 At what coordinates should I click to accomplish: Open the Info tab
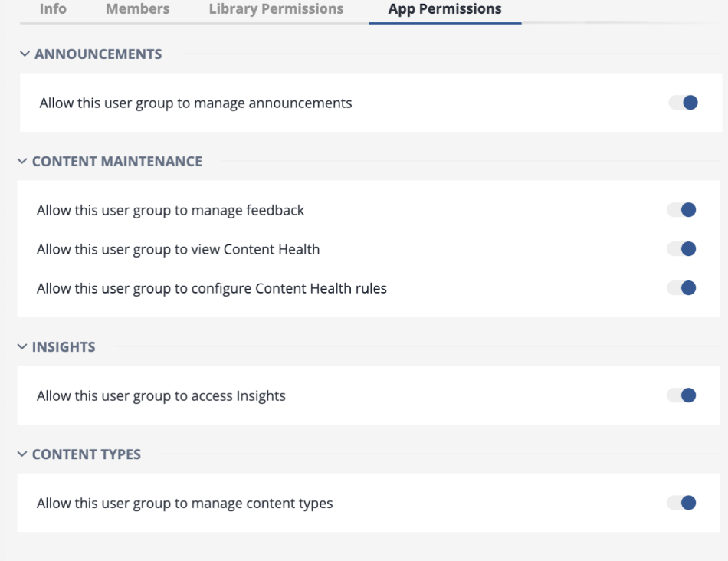(53, 9)
